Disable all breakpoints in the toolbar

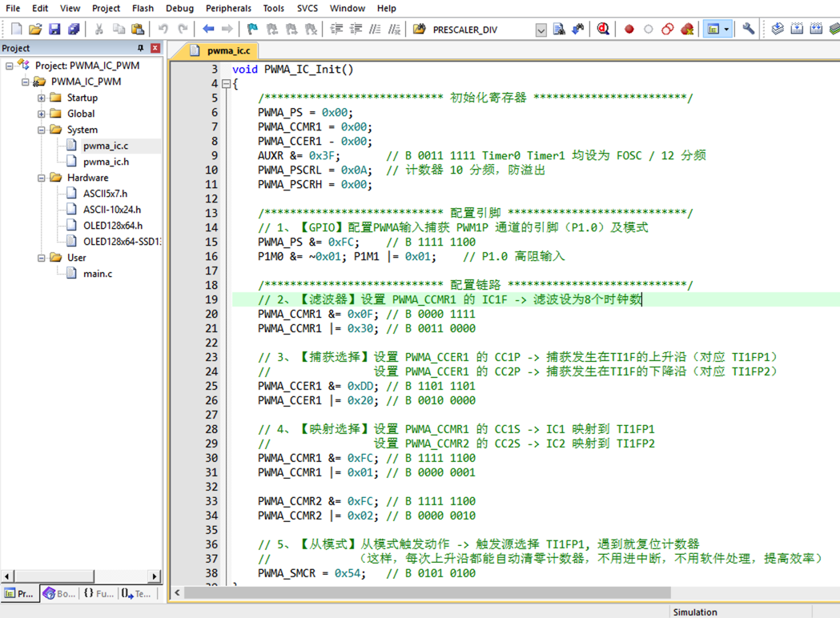click(668, 29)
